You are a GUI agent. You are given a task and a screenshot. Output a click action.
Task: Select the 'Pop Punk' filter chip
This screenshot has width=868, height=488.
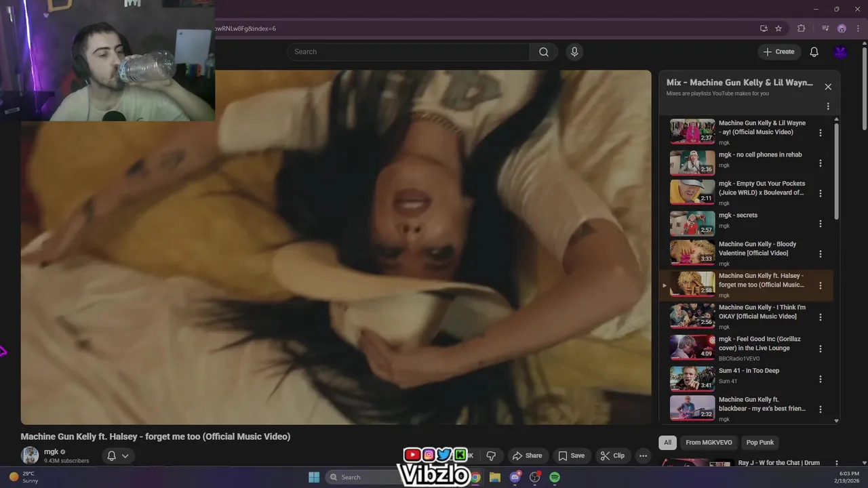760,443
